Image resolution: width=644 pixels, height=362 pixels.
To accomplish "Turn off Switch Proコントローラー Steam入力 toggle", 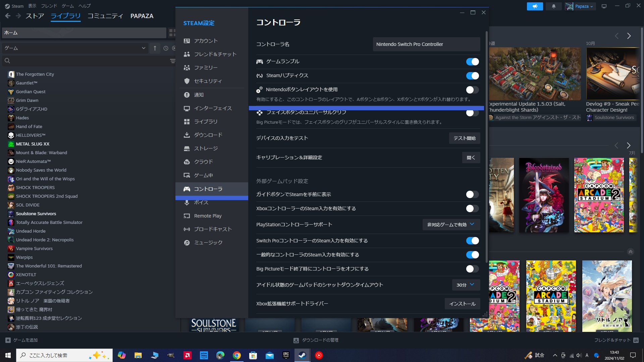I will 472,241.
